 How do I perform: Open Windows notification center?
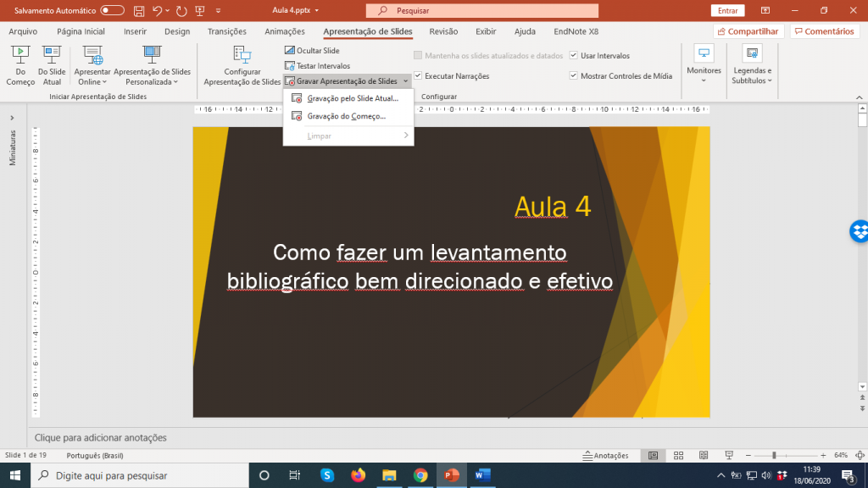pos(849,475)
